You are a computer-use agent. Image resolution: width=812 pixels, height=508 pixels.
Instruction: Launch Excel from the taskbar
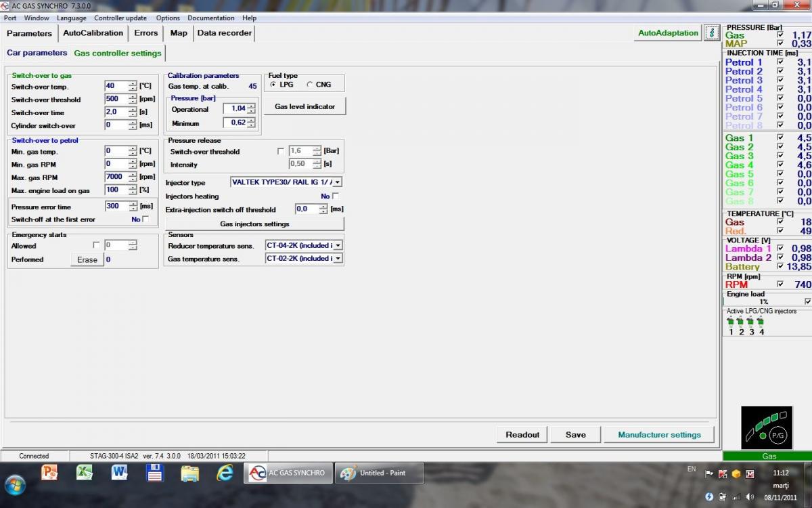point(84,472)
